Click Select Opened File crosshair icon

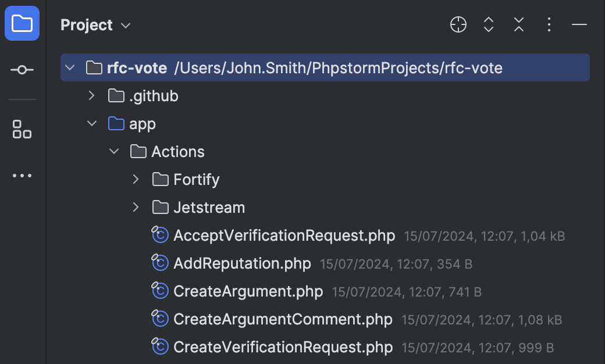458,24
